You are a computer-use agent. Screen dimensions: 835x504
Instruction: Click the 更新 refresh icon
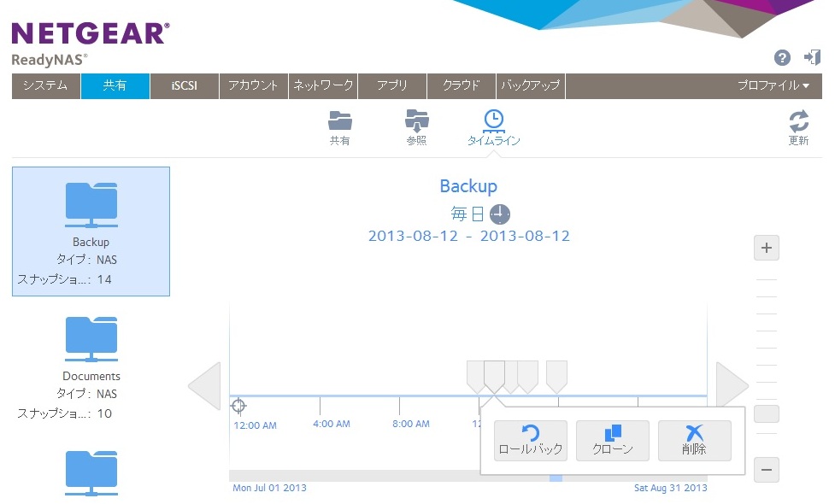(x=799, y=120)
